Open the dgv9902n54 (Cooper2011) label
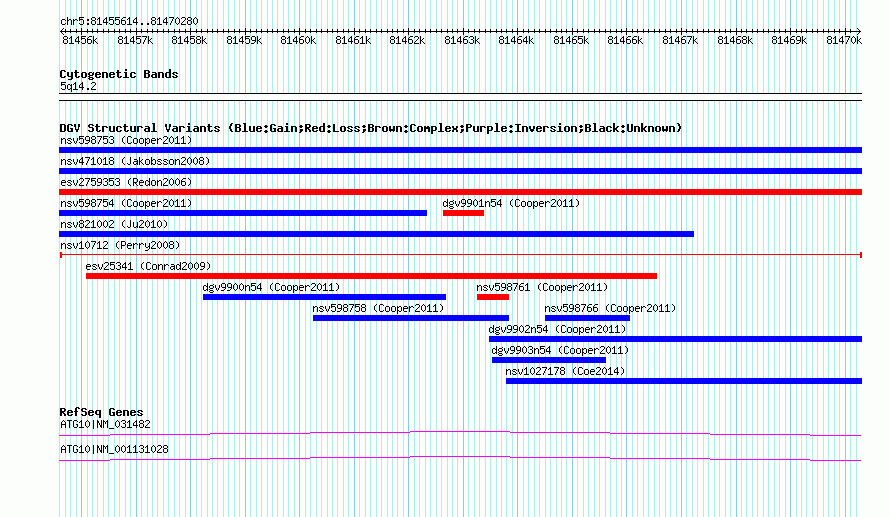 pos(557,329)
